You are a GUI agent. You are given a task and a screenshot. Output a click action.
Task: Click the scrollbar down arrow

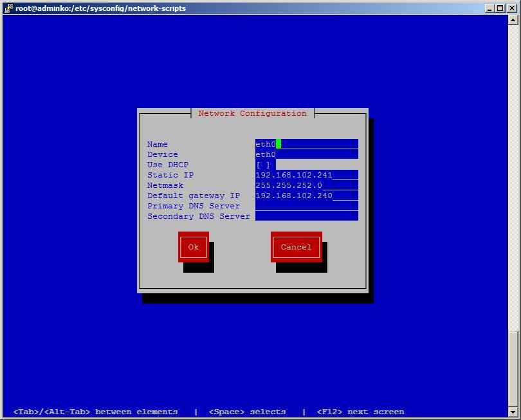click(x=513, y=412)
